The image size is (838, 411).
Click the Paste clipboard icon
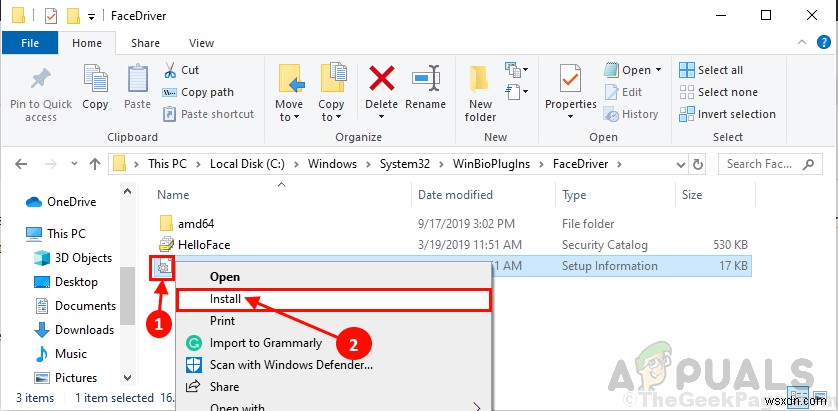[137, 79]
